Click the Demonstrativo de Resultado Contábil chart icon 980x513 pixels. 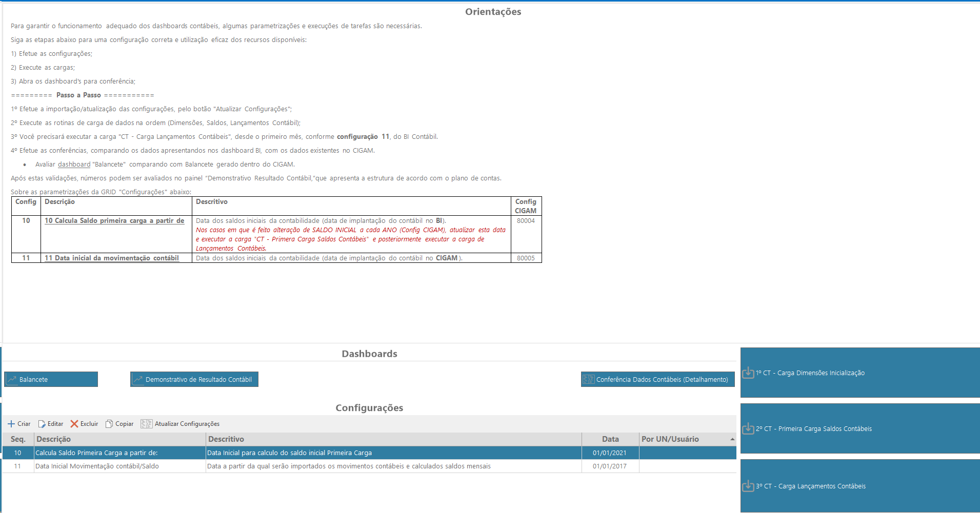[x=138, y=379]
